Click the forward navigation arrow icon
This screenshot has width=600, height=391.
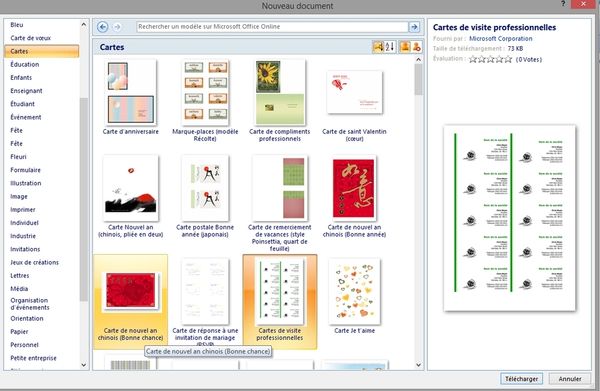[117, 27]
